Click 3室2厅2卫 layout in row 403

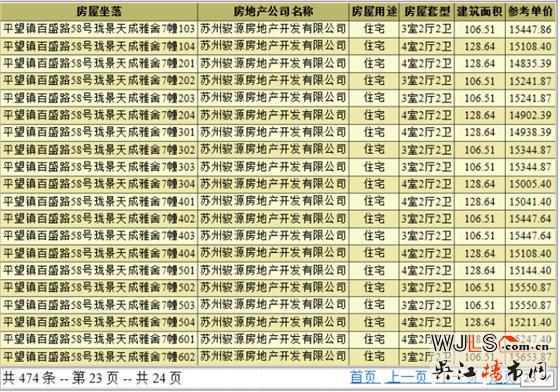[x=426, y=236]
